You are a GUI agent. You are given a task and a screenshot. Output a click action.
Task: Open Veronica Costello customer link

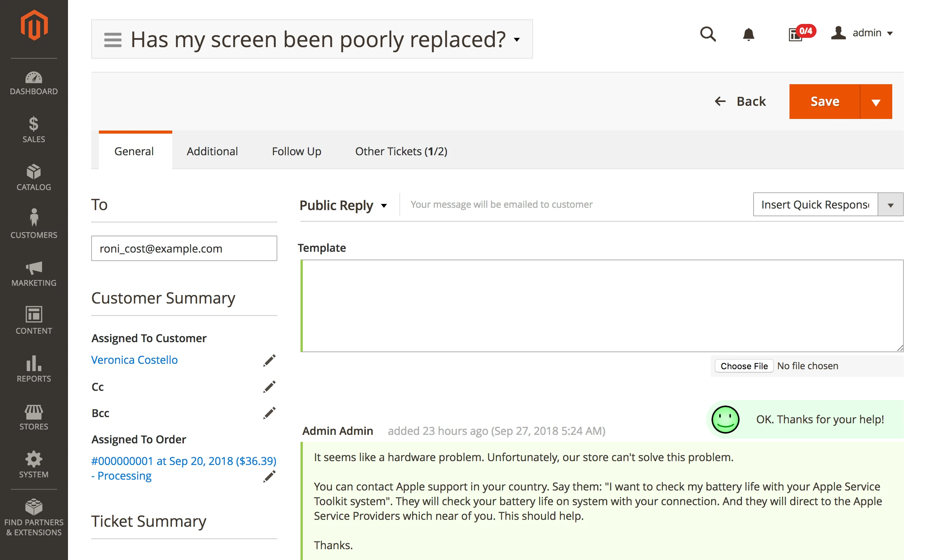coord(134,360)
